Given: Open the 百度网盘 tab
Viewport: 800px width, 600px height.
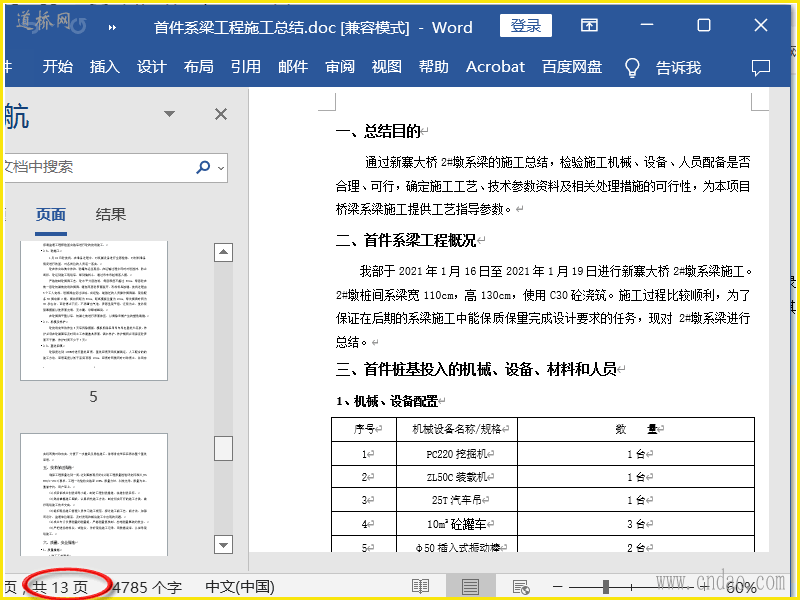Looking at the screenshot, I should pos(572,67).
